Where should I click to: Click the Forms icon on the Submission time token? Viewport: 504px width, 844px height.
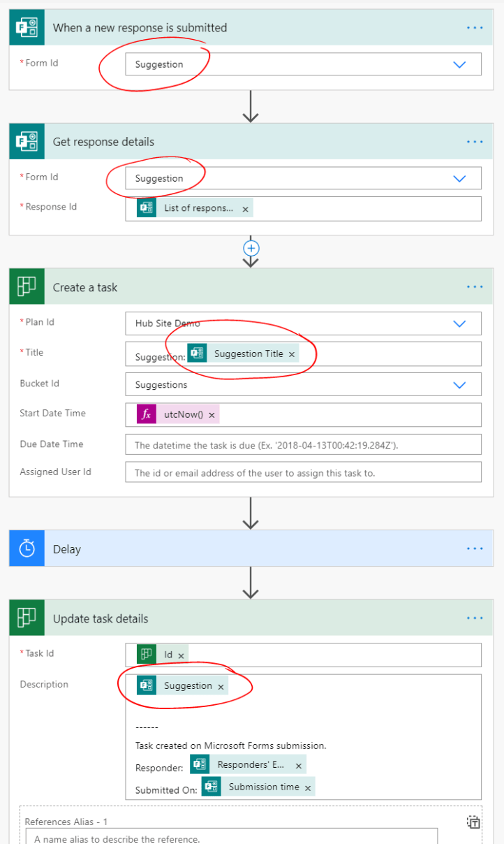(x=211, y=787)
